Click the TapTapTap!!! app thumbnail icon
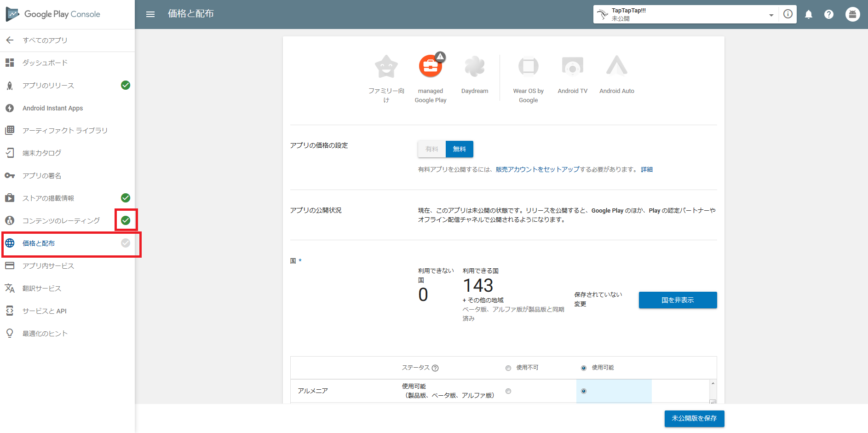This screenshot has width=868, height=433. [603, 14]
